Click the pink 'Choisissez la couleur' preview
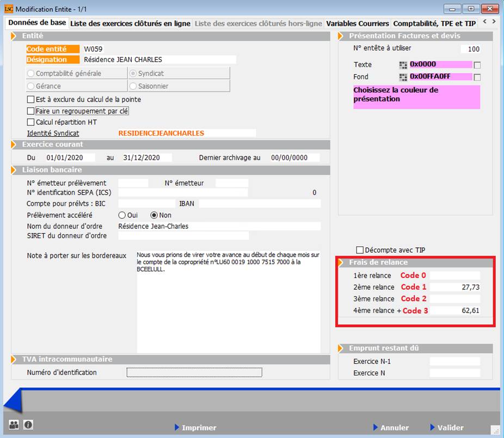This screenshot has height=438, width=504. pos(416,97)
